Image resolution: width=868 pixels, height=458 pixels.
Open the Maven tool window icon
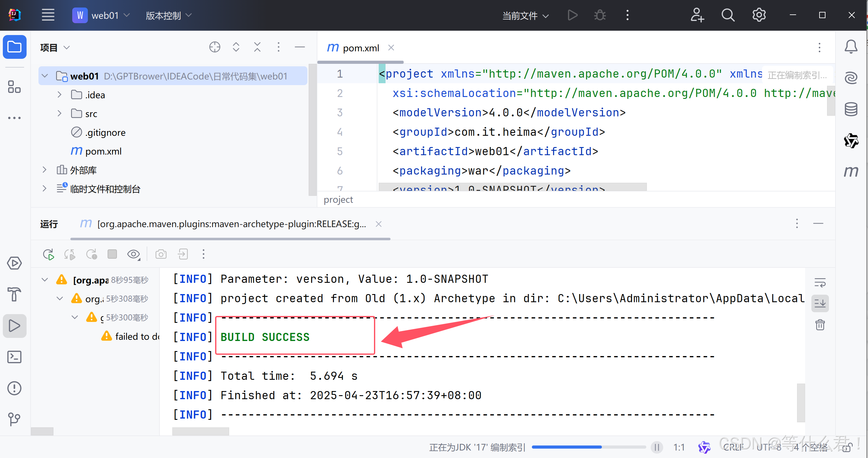tap(851, 171)
